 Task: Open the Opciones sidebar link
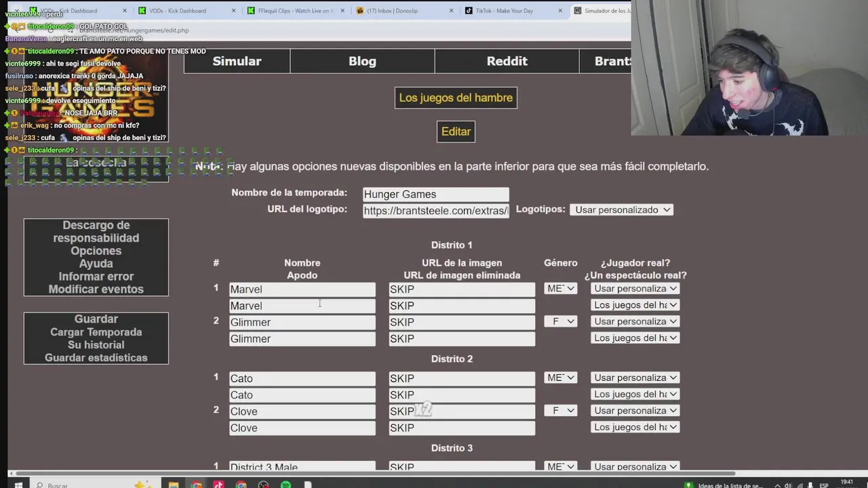point(96,251)
